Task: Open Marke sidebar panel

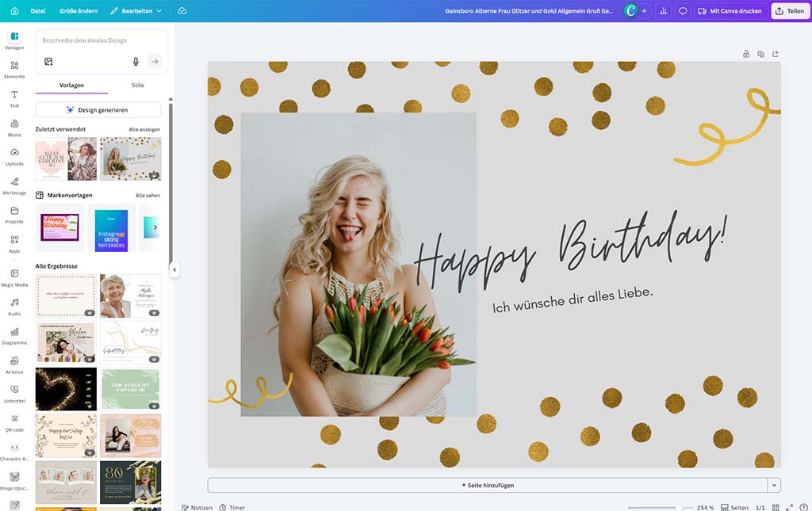Action: (14, 128)
